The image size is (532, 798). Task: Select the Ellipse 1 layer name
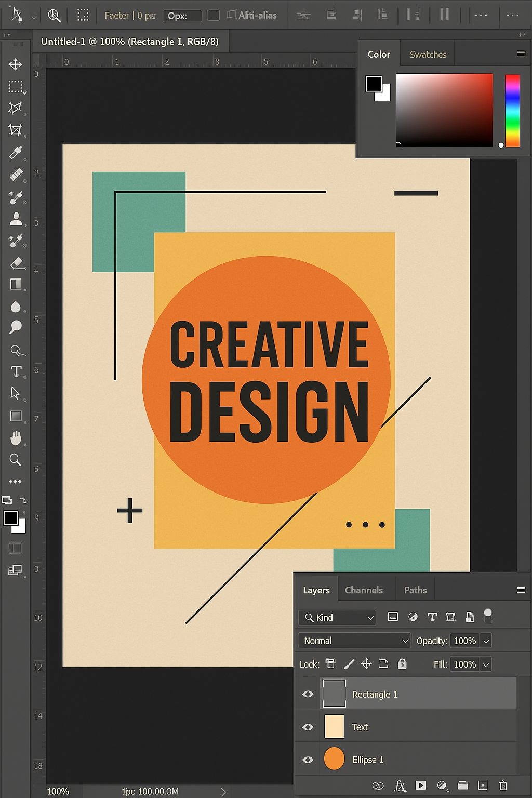[368, 760]
